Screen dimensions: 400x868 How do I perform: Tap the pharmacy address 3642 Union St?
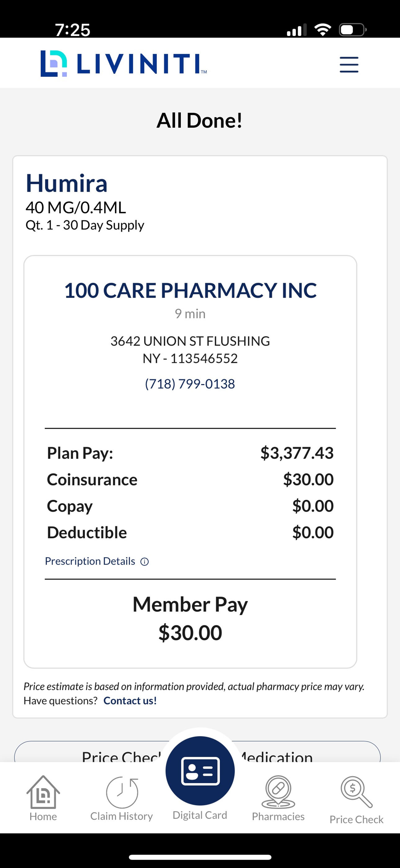coord(190,350)
